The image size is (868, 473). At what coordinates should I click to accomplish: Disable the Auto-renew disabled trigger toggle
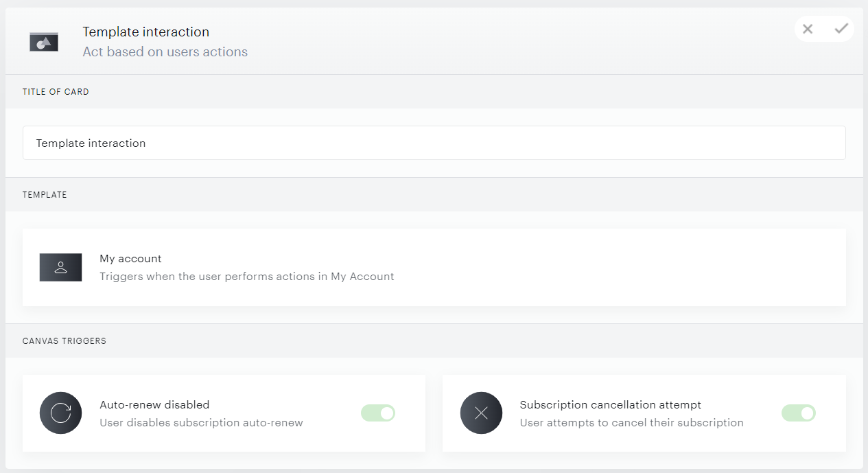(x=378, y=413)
